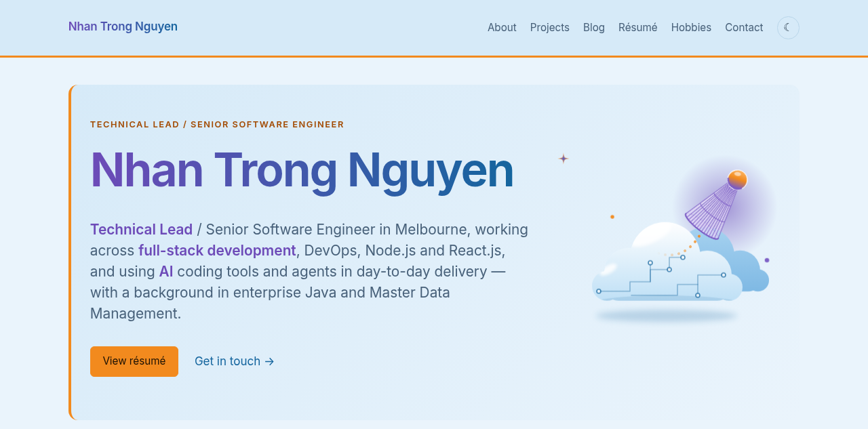Click the orange View résumé button
868x429 pixels.
pyautogui.click(x=134, y=361)
